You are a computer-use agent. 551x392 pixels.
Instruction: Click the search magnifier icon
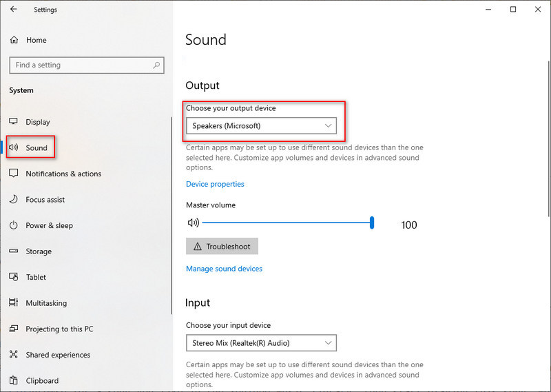coord(156,65)
